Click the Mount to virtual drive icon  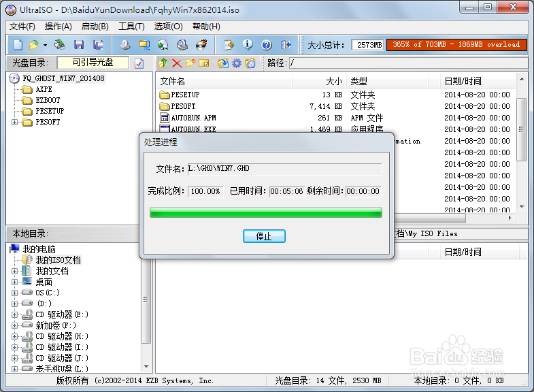coord(182,45)
